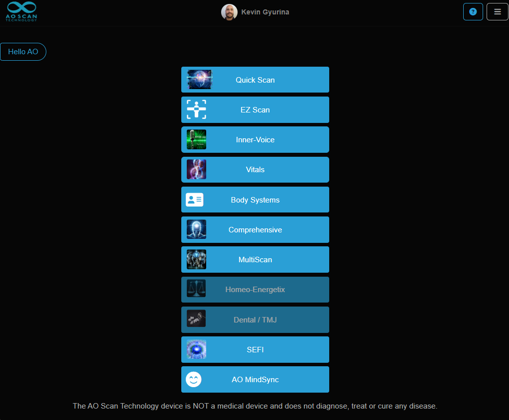Open the hamburger menu in top right
Screen dimensions: 509x420
pos(497,12)
